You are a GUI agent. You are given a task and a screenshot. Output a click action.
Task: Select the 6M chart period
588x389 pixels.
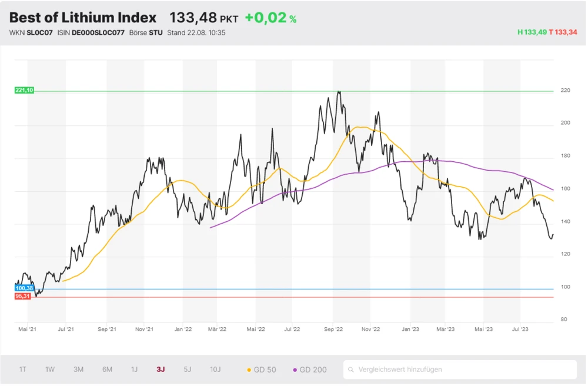click(x=107, y=370)
